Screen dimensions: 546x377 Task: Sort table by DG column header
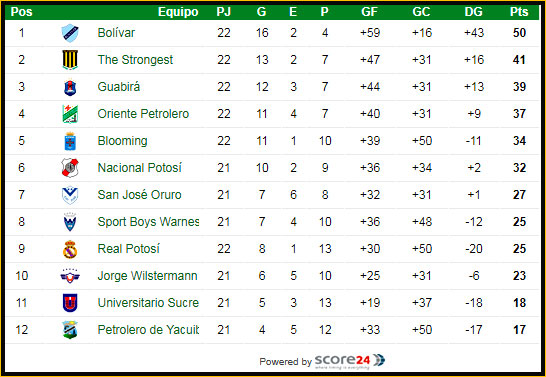[474, 12]
